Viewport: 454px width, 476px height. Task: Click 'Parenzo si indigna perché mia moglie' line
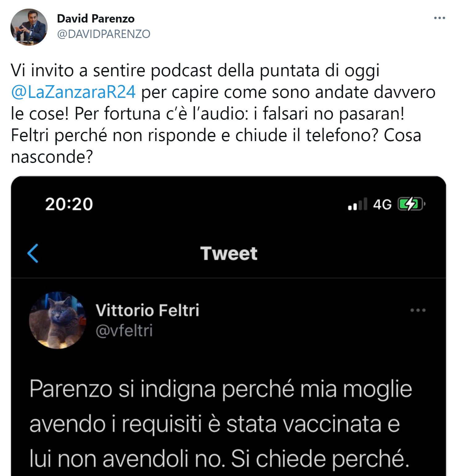[x=221, y=390]
